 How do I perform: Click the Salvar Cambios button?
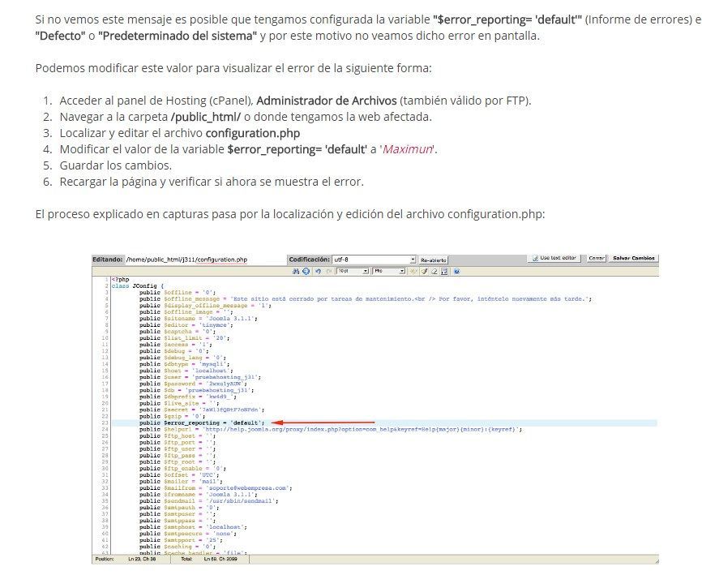633,258
